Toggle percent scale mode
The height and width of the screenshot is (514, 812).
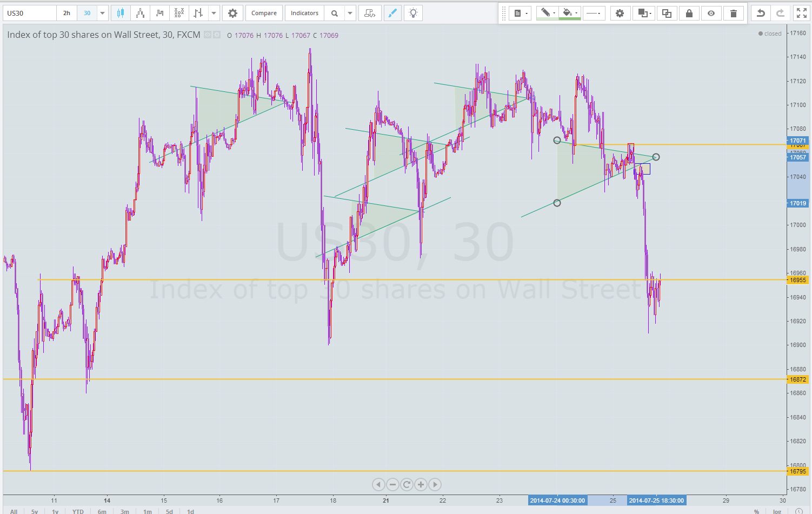[756, 511]
